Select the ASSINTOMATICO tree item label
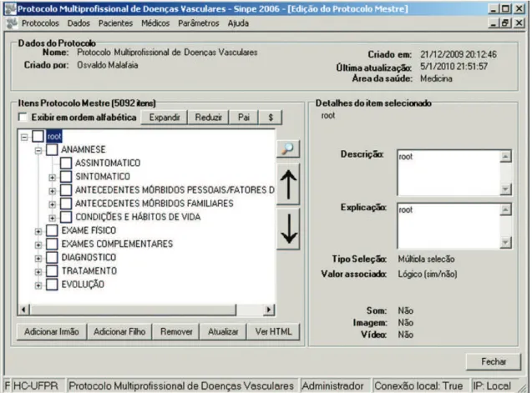Viewport: 532px width, 393px height. pyautogui.click(x=108, y=163)
